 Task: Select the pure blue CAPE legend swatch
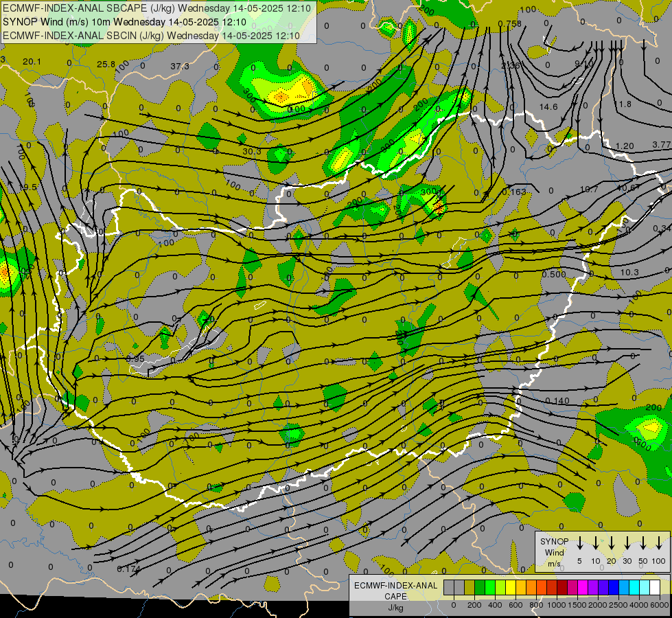coord(613,587)
